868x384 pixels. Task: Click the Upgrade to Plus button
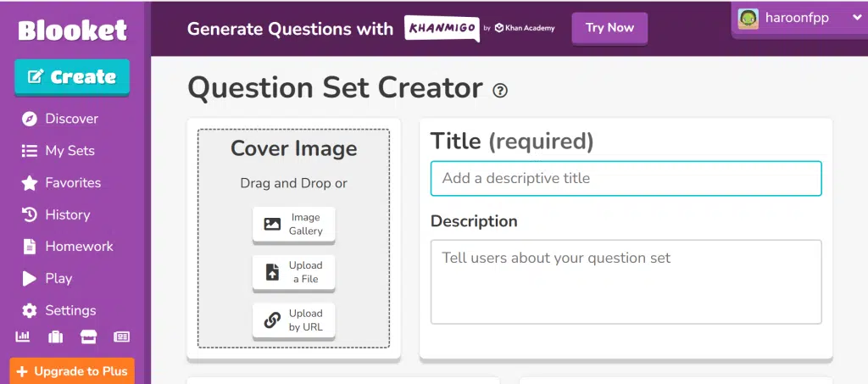[x=72, y=371]
